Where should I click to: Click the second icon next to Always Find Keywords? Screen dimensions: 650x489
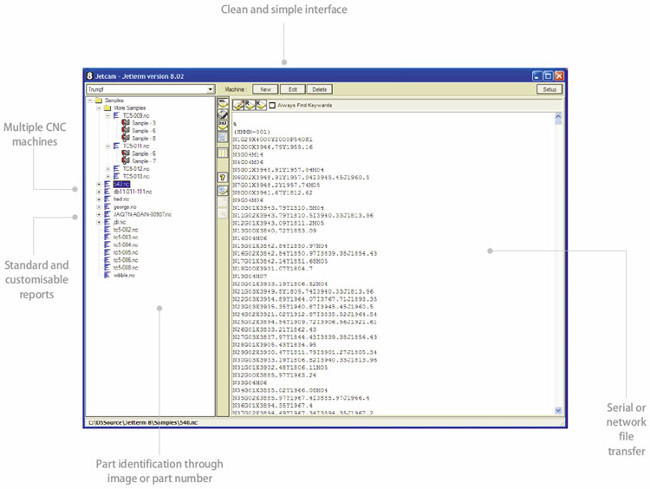(x=250, y=105)
